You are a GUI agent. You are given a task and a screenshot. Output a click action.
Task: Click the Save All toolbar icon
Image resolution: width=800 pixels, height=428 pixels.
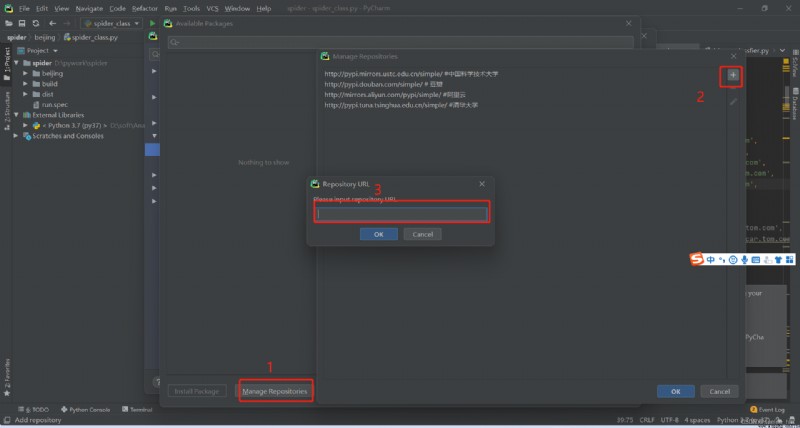pos(22,23)
